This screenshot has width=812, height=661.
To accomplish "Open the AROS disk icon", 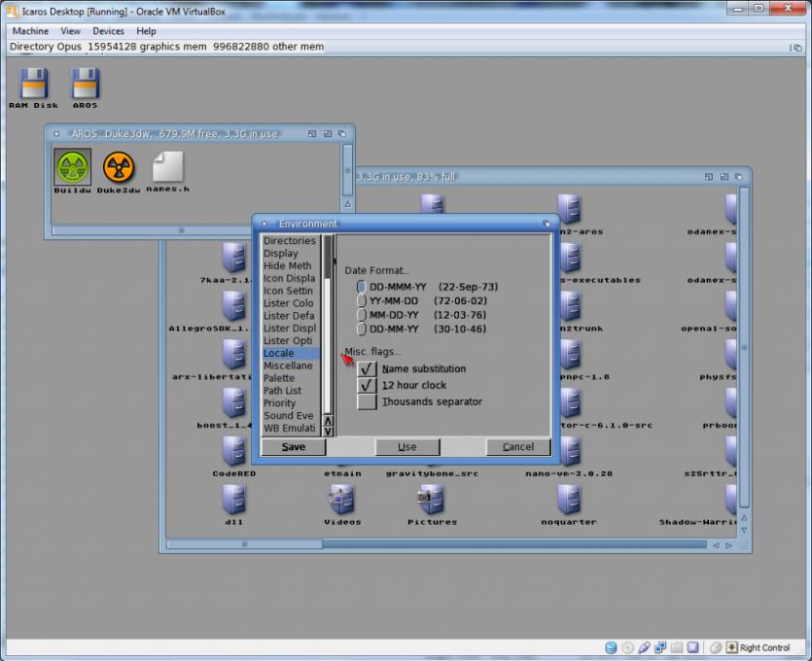I will pyautogui.click(x=85, y=85).
